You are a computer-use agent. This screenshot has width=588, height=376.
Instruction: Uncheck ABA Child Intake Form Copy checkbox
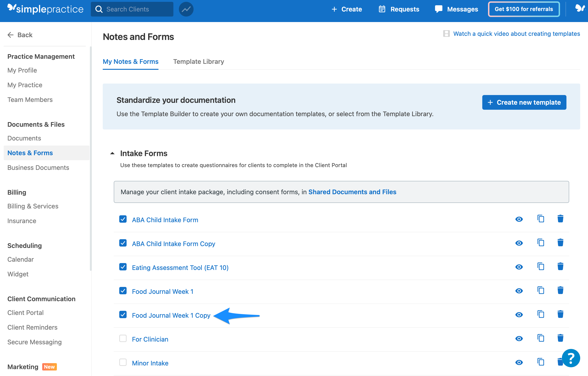click(x=123, y=243)
